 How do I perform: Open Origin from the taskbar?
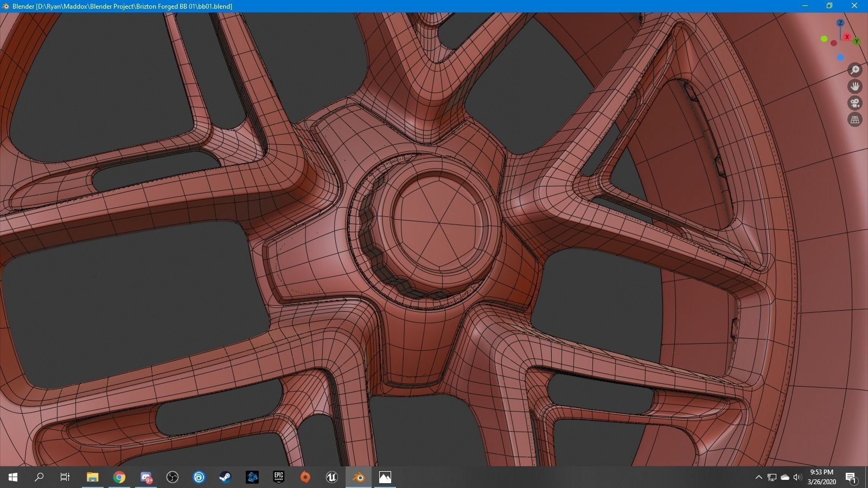tap(305, 477)
